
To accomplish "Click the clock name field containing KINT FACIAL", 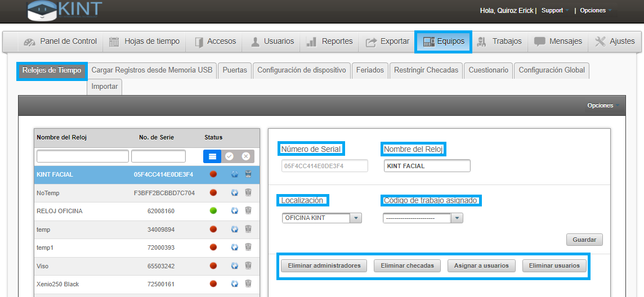I will 427,166.
